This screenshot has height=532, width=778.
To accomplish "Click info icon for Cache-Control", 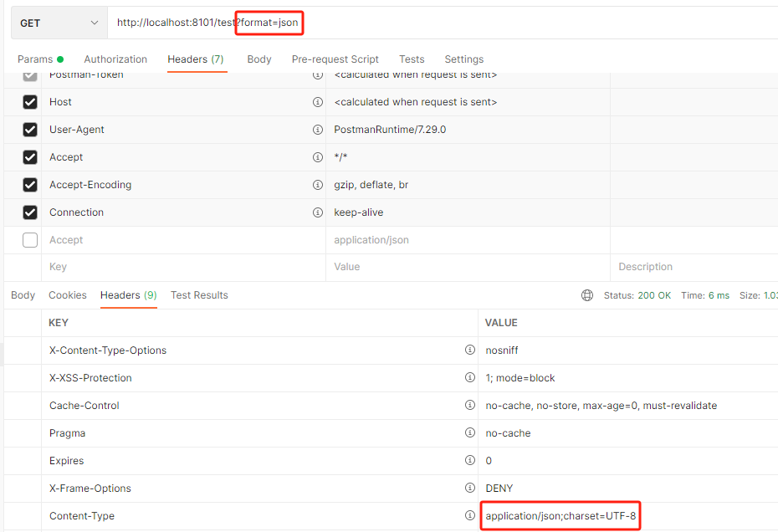I will point(470,405).
